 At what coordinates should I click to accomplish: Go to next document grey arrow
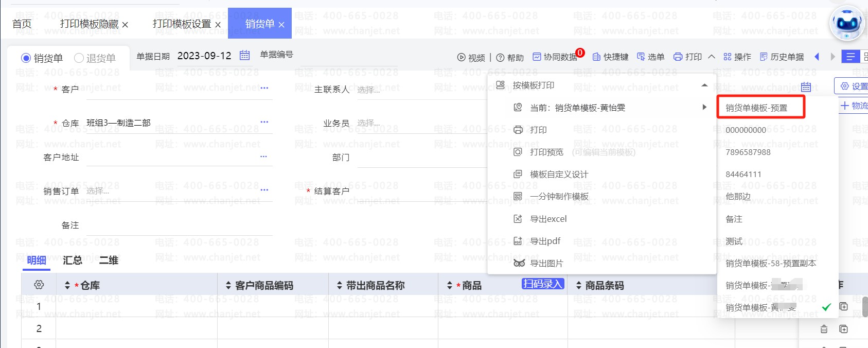(x=832, y=57)
